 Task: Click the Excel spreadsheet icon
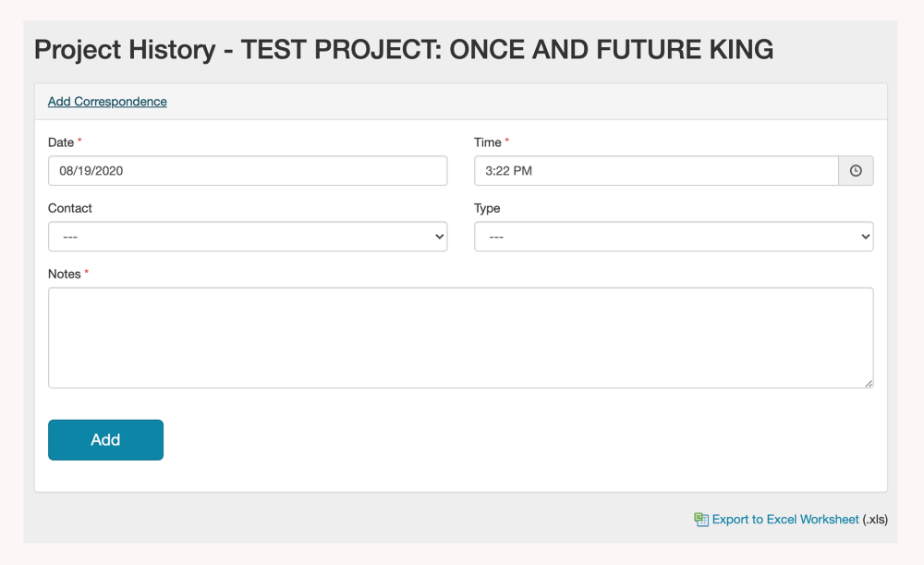coord(701,520)
